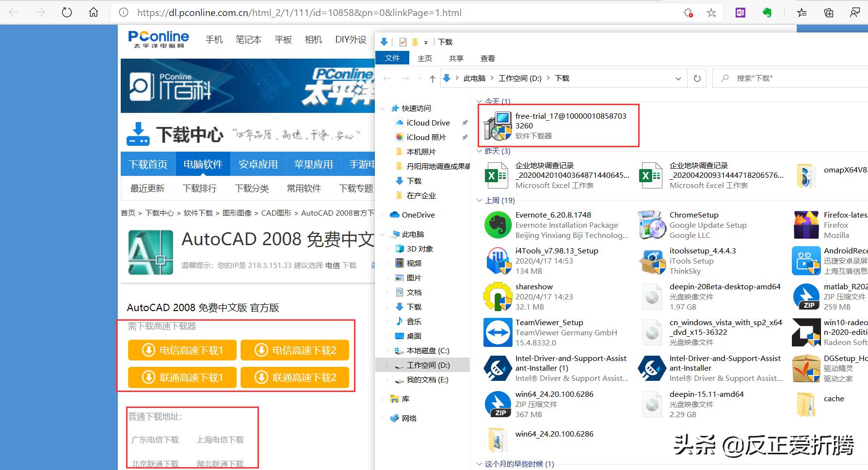
Task: Select the TeamViewer_Setup icon
Action: (x=498, y=333)
